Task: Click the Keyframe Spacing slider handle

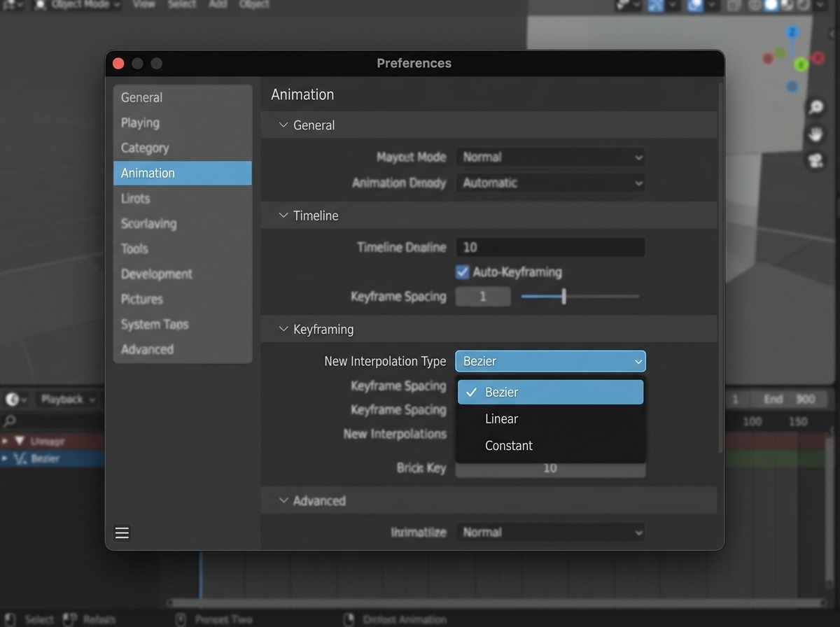Action: (563, 297)
